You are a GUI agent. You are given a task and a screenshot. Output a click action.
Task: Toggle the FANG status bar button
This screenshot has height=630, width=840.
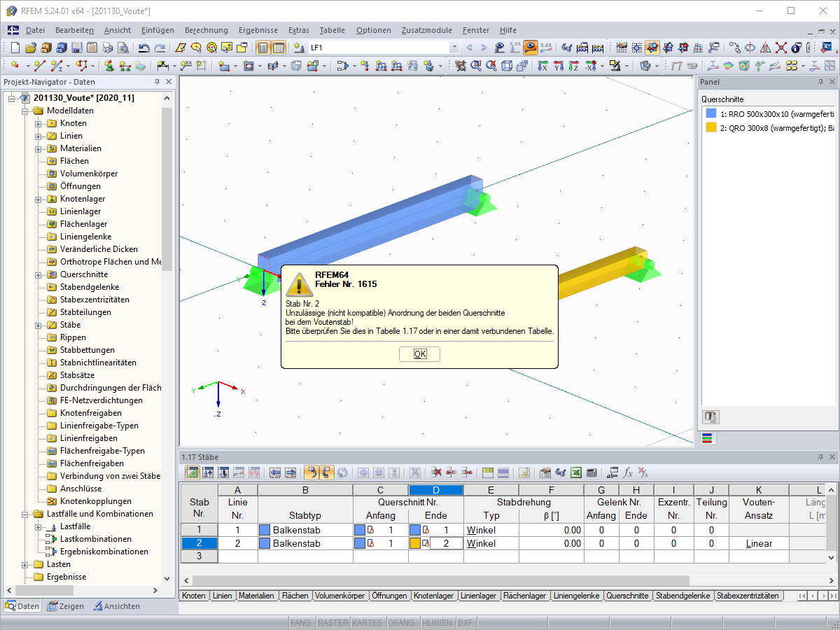coord(300,622)
